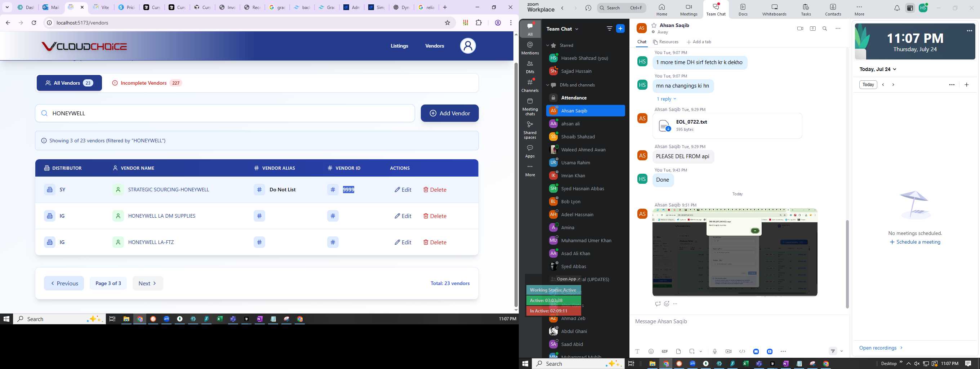Click the screenshot capture icon

click(x=692, y=351)
